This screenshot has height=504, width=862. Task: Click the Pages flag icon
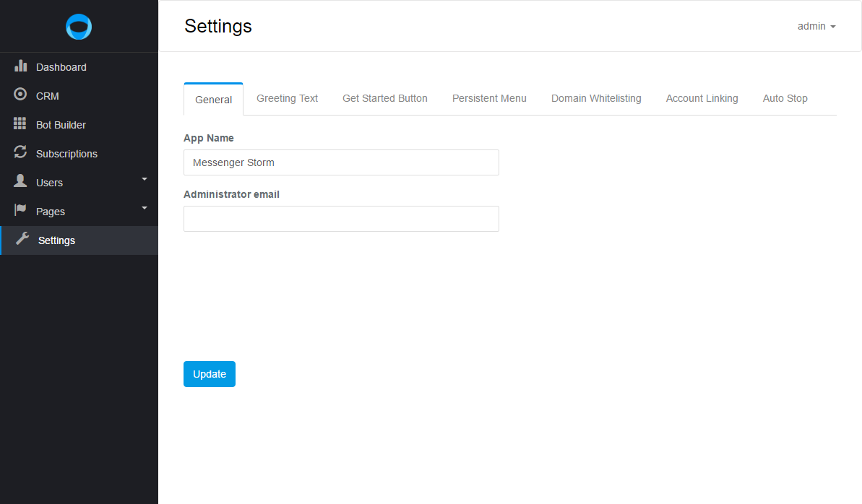point(20,211)
